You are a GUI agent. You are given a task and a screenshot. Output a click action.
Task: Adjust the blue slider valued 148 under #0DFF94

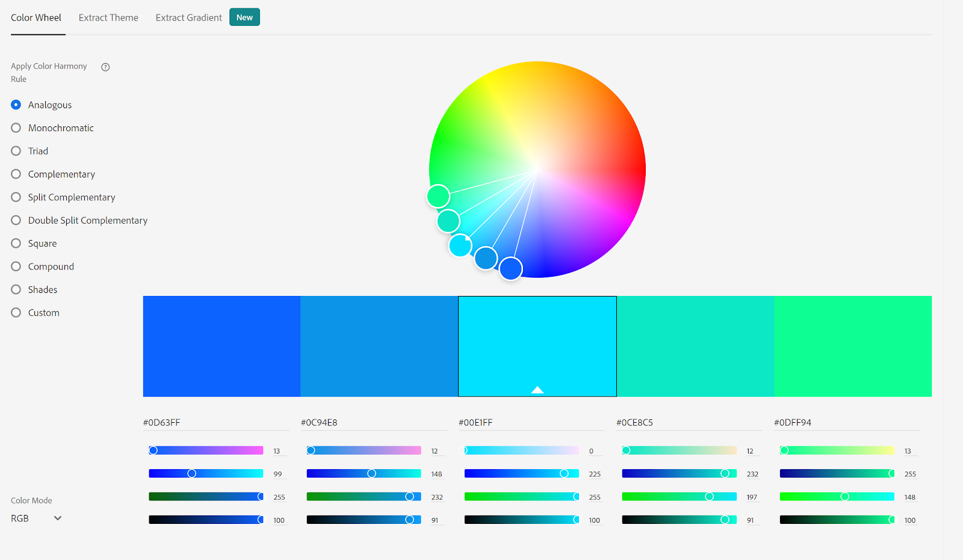pos(837,496)
